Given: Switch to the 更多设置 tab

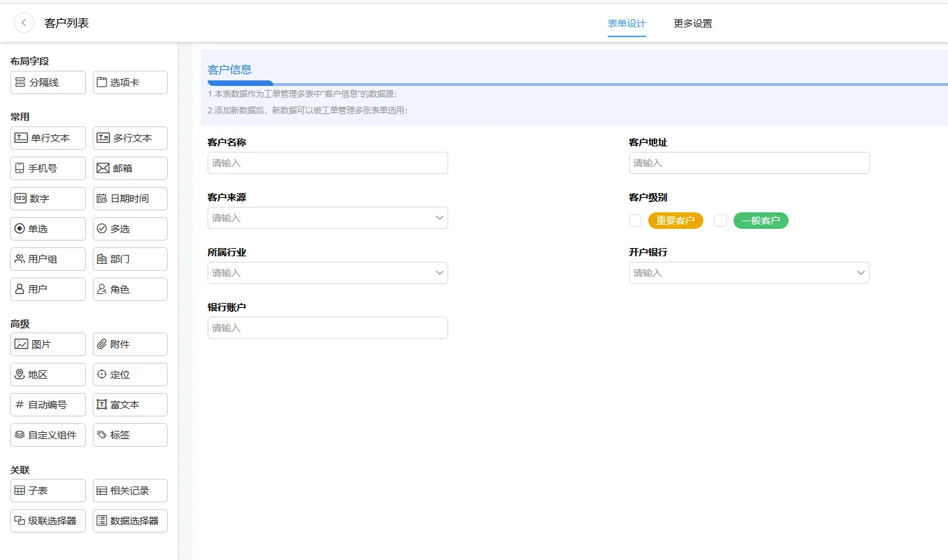Looking at the screenshot, I should click(692, 23).
